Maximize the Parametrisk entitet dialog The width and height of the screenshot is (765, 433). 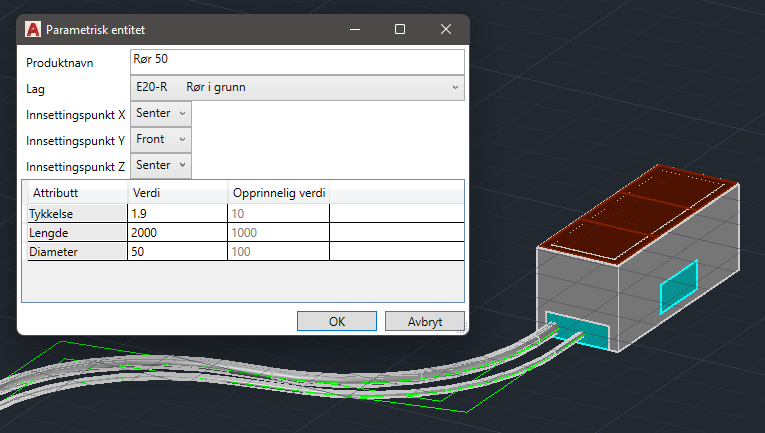(x=400, y=30)
